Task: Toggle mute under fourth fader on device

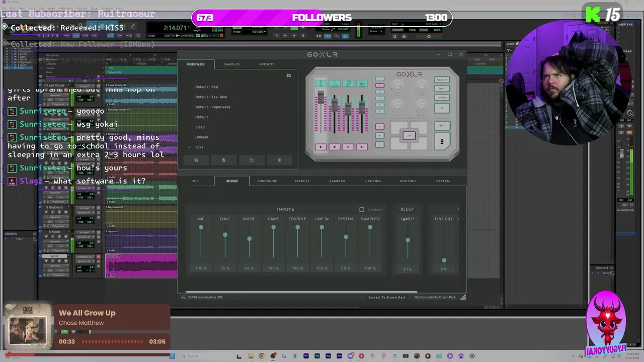Action: pos(362,147)
